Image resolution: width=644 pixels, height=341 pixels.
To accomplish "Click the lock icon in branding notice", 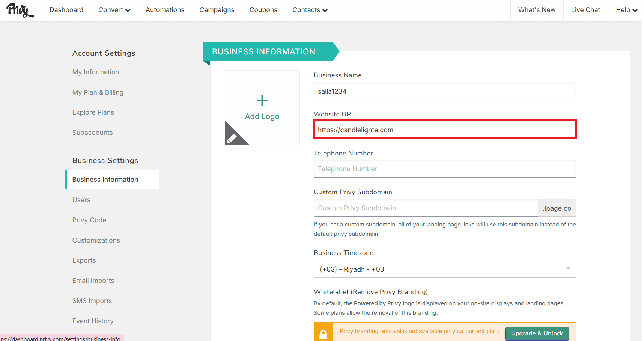I will pos(323,333).
